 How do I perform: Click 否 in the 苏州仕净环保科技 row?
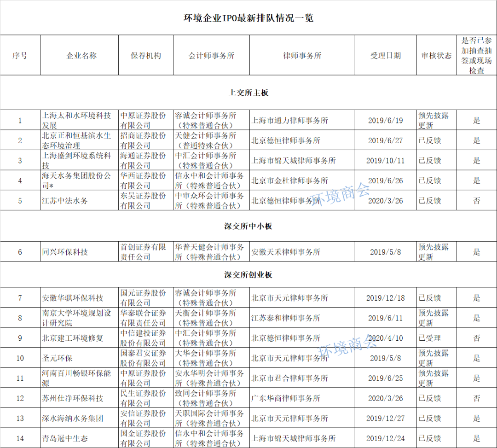(x=477, y=398)
